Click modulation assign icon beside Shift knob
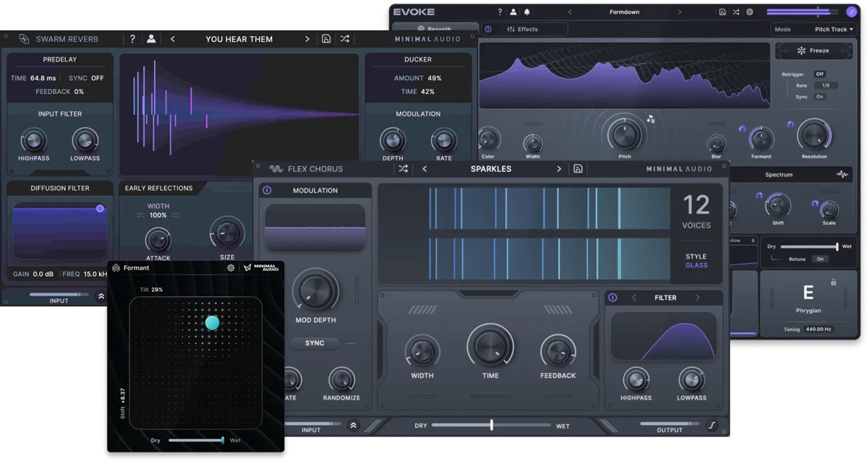 click(x=759, y=196)
